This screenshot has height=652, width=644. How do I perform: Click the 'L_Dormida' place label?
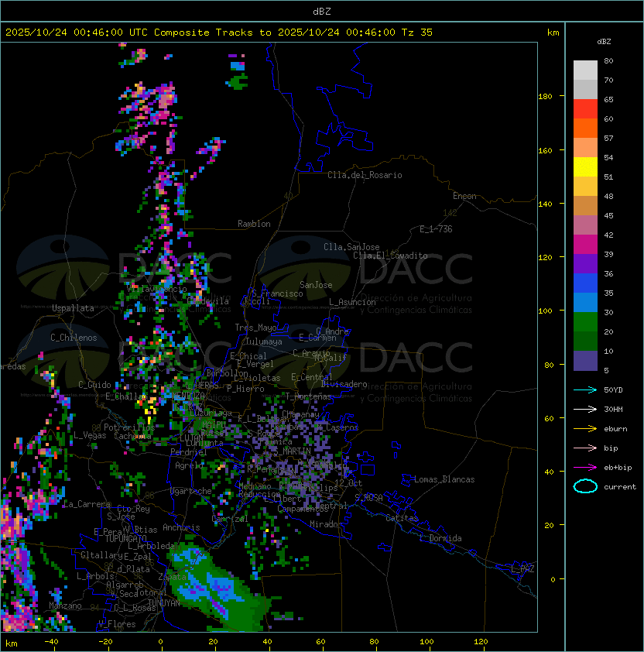[x=440, y=538]
